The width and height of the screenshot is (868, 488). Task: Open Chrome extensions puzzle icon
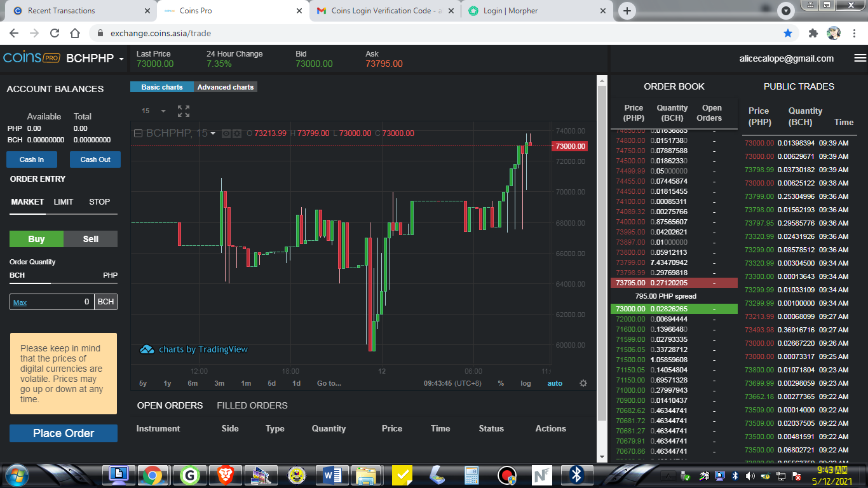click(813, 33)
